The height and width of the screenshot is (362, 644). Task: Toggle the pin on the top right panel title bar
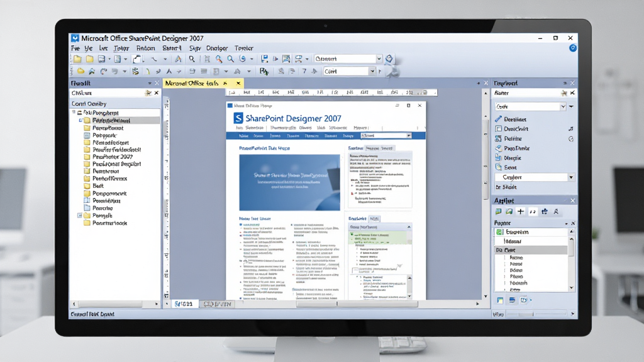click(x=565, y=83)
